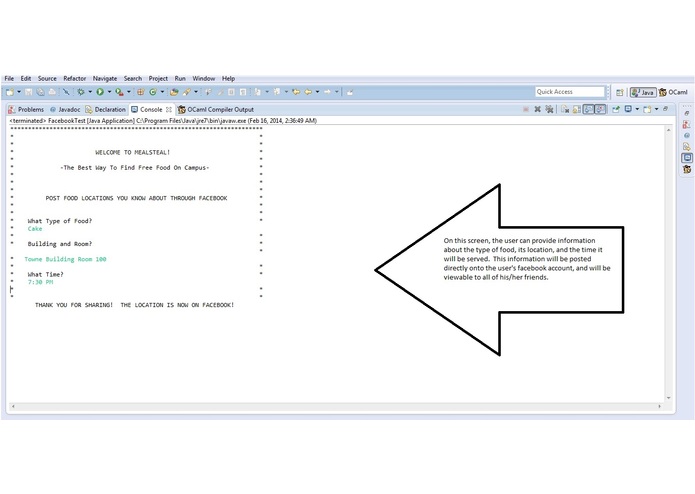Expand the Open Console dropdown arrow
Image resolution: width=695 pixels, height=494 pixels.
point(656,109)
